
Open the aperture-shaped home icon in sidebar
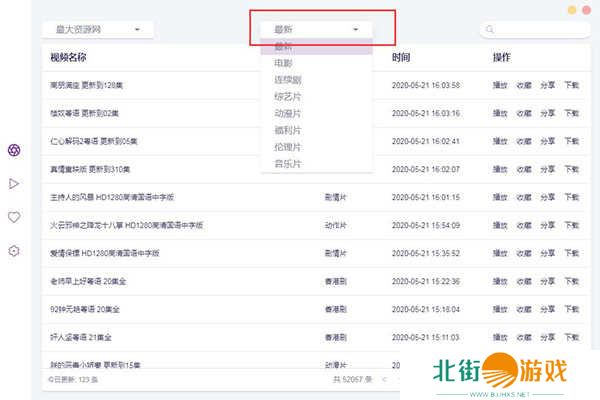(x=14, y=150)
